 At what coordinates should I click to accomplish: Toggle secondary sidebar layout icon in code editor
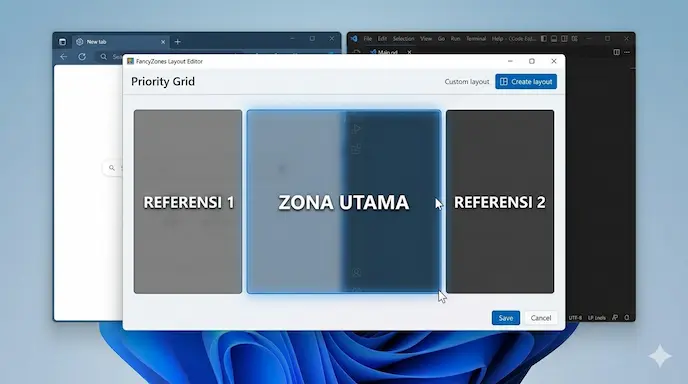[x=564, y=39]
